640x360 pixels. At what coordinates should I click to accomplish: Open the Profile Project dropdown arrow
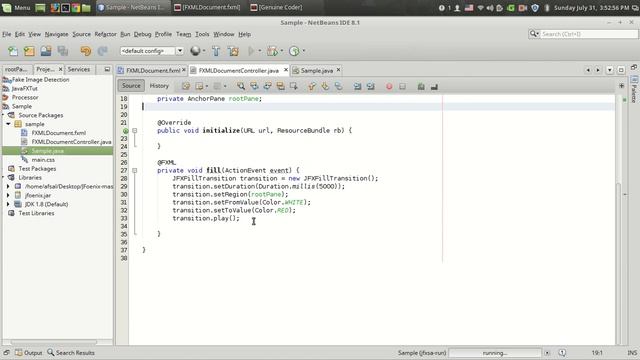coord(304,51)
